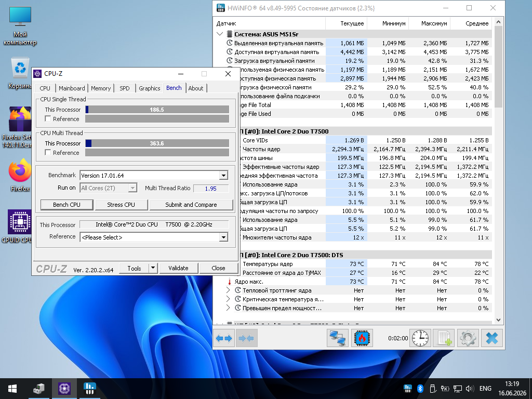This screenshot has width=532, height=399.
Task: Click HWiNFO collapse columns arrows button
Action: (x=246, y=338)
